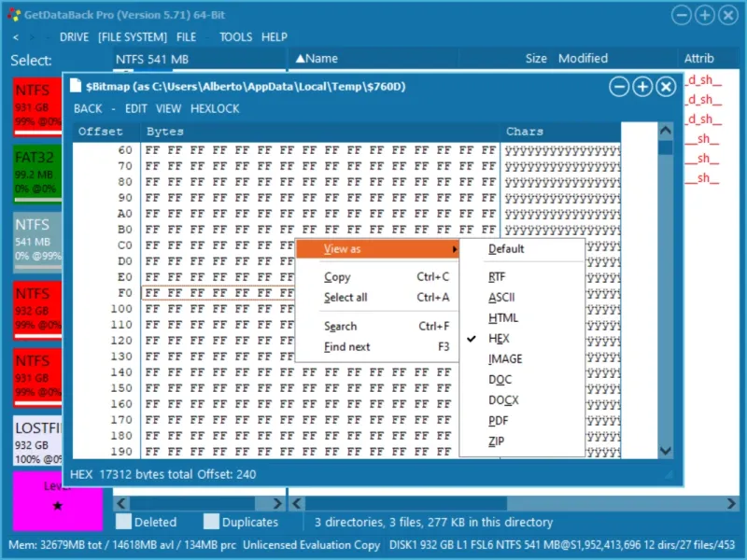Screen dimensions: 747x560
Task: Open the FILE menu
Action: (x=186, y=37)
